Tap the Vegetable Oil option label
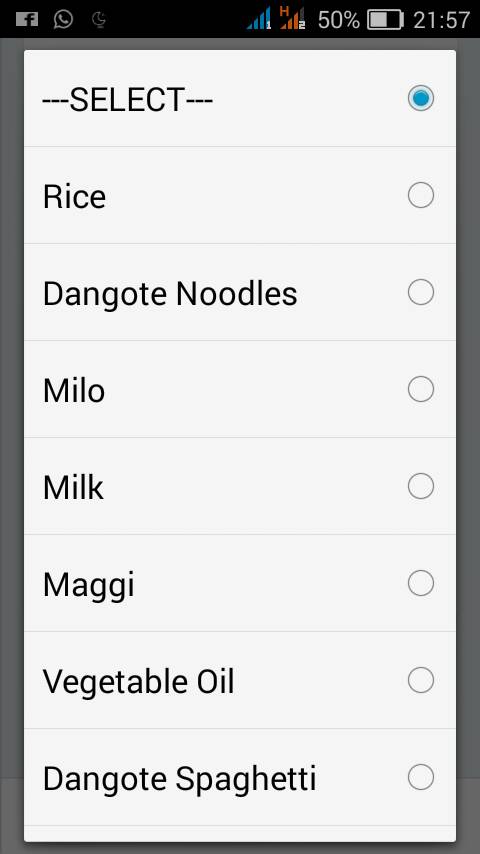The image size is (480, 854). 138,681
